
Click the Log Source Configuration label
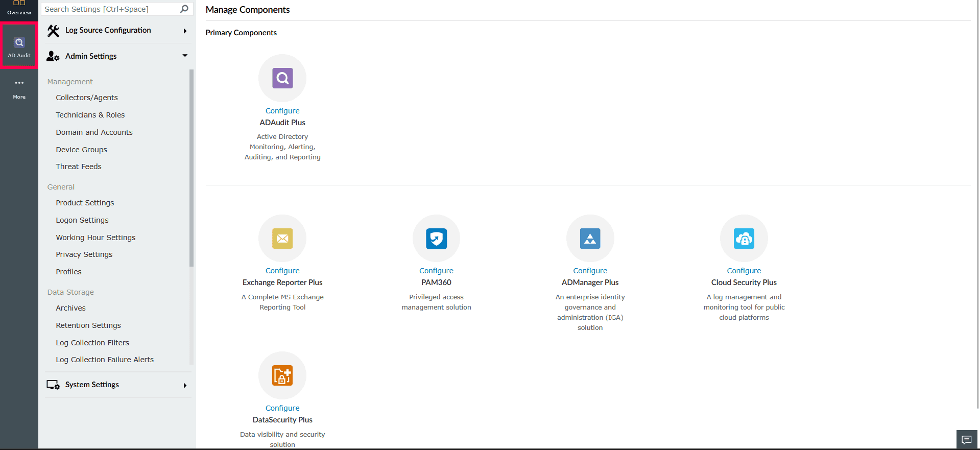pos(108,30)
